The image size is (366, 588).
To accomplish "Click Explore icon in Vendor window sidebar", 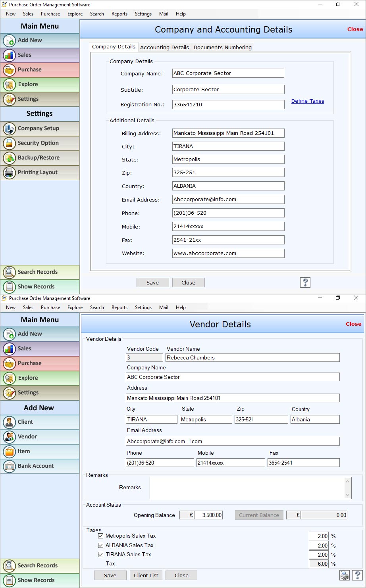I will click(9, 378).
